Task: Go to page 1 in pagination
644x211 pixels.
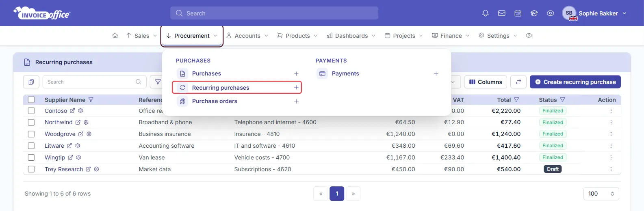Action: coord(337,194)
